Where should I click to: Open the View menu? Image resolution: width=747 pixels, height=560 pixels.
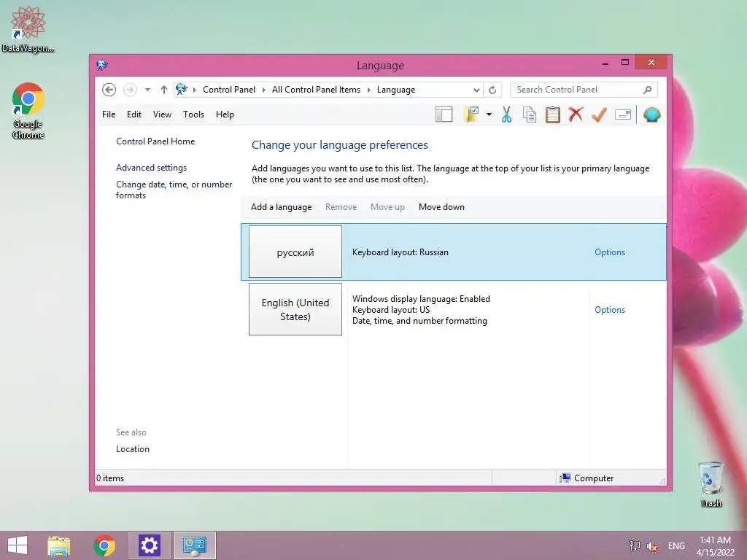click(162, 114)
